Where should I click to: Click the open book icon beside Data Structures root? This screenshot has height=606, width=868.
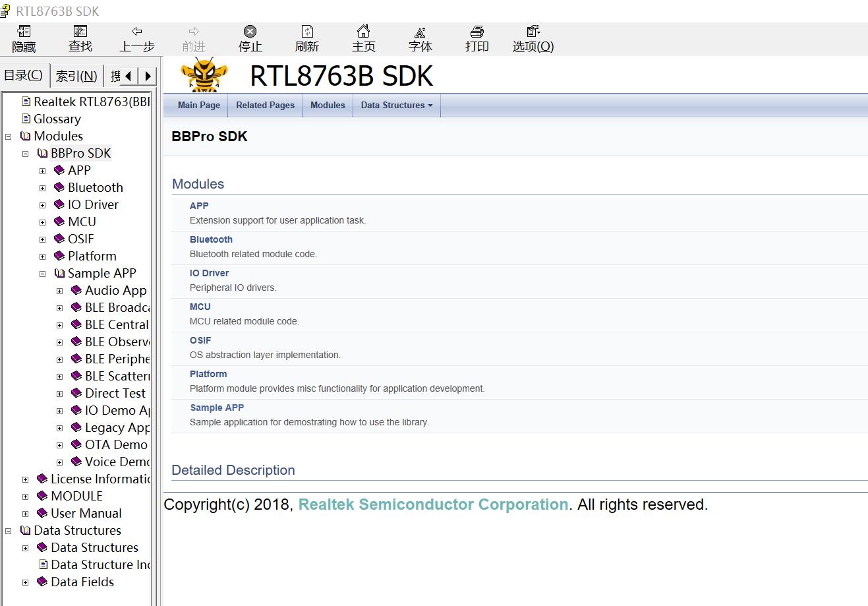click(x=26, y=530)
